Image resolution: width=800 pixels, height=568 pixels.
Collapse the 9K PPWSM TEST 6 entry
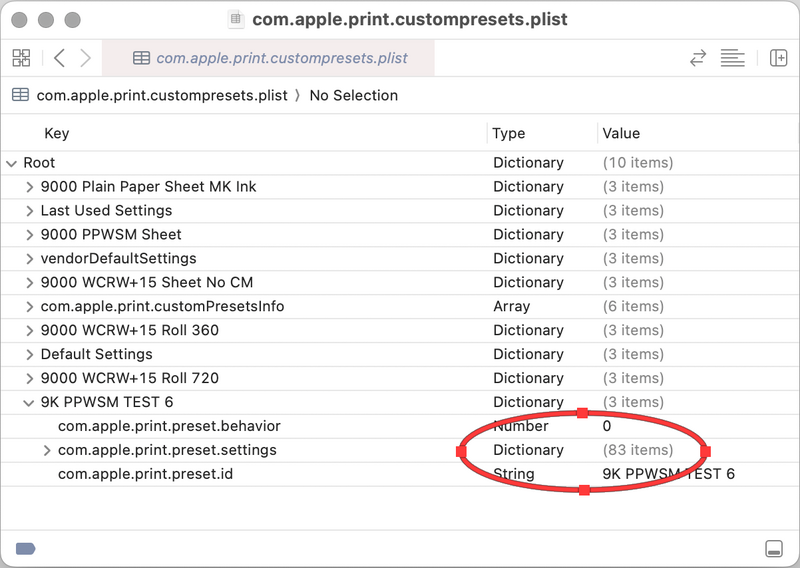(30, 402)
